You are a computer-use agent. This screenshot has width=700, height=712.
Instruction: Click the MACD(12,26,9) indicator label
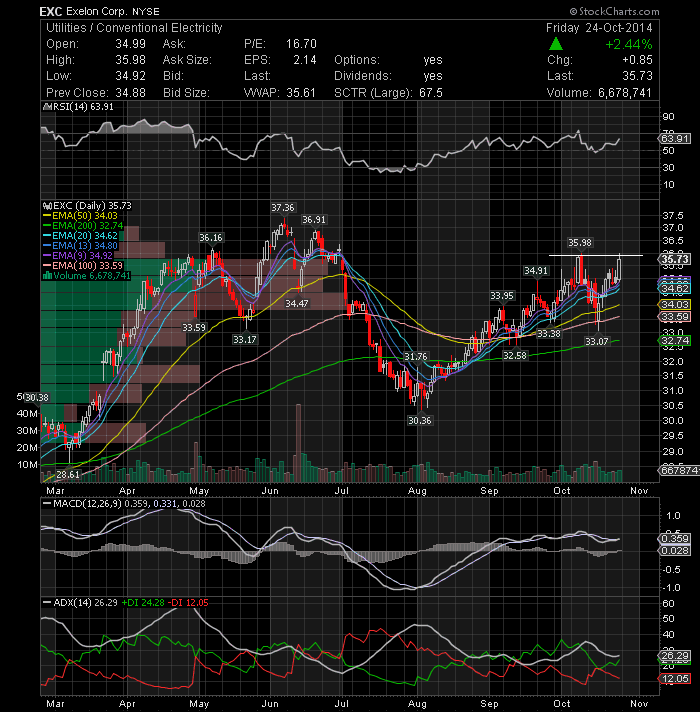tap(87, 504)
